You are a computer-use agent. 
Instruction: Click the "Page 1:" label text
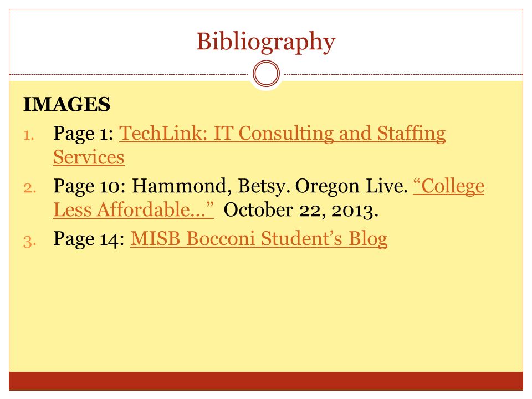pos(84,134)
